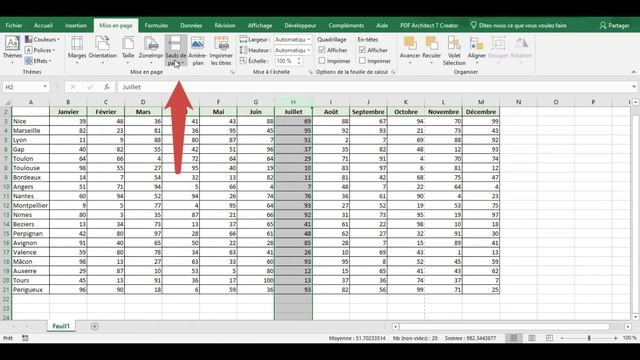Image resolution: width=640 pixels, height=360 pixels.
Task: Select the Montpellier row label cell
Action: (x=31, y=205)
